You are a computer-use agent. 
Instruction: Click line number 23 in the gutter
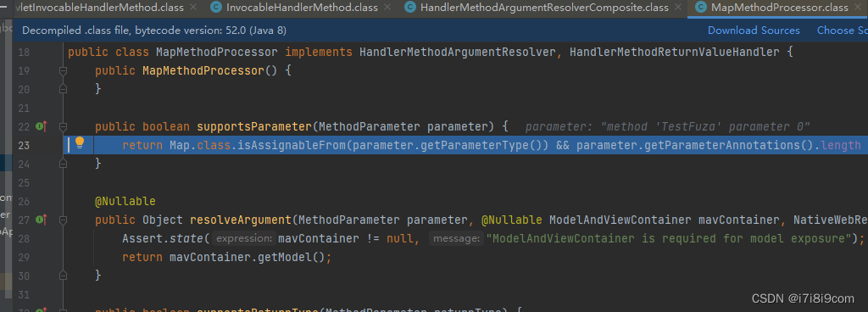[24, 146]
